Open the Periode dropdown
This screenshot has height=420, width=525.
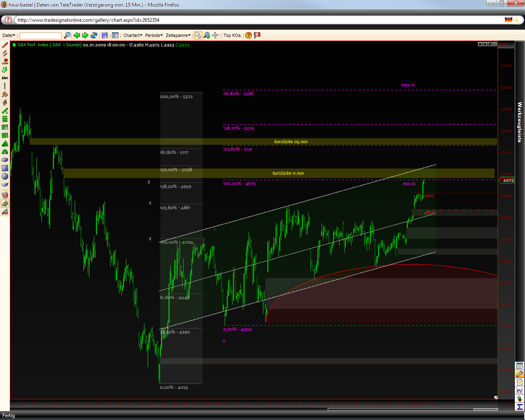click(x=154, y=35)
